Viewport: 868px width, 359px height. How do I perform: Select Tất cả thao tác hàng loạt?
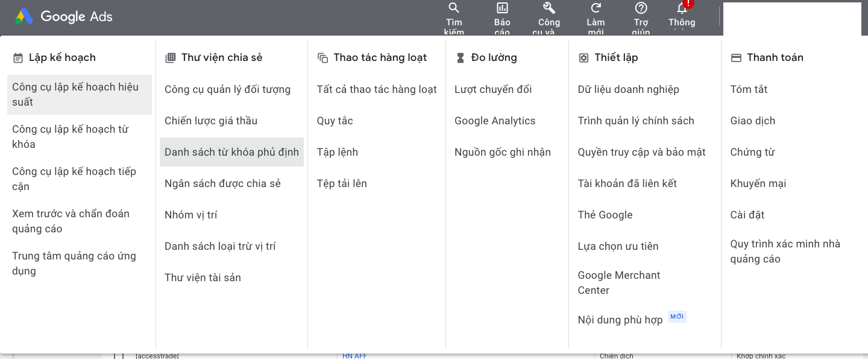click(377, 89)
